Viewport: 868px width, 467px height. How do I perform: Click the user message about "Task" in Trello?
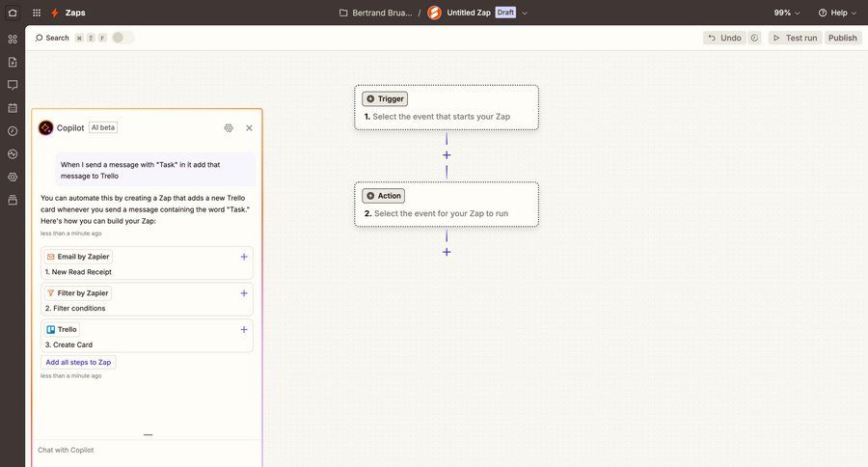[155, 170]
